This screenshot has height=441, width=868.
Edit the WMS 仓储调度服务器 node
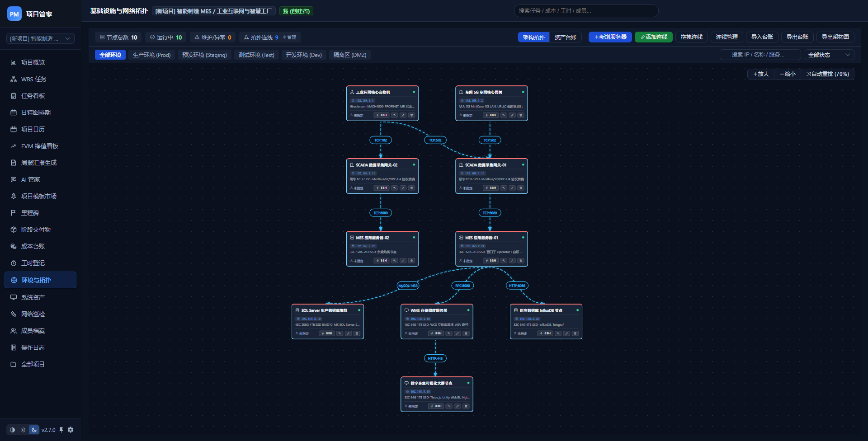point(458,333)
